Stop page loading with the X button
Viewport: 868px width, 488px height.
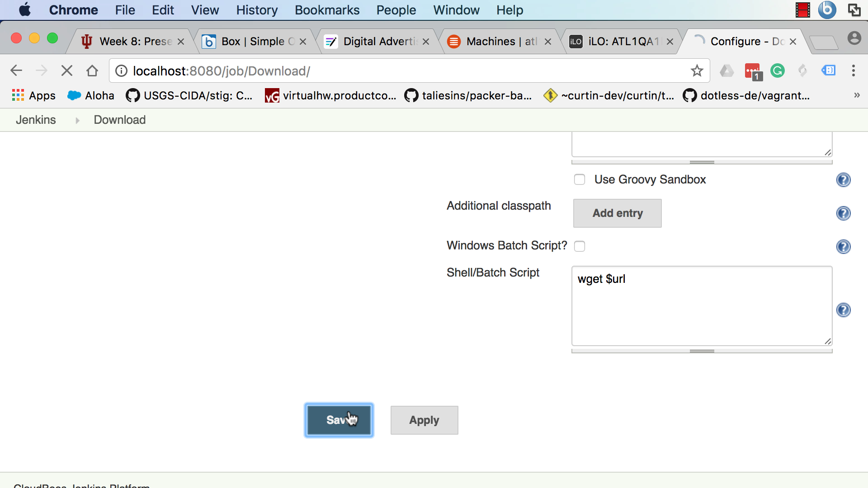[x=67, y=71]
